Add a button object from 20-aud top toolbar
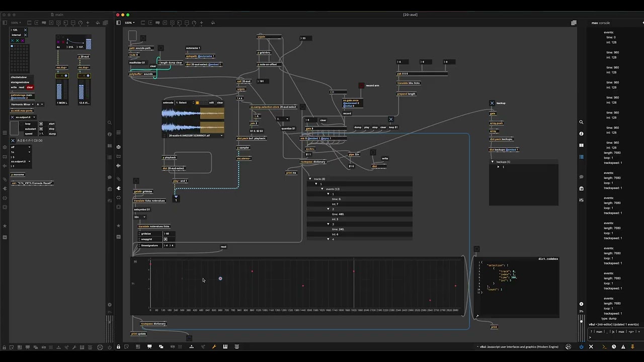This screenshot has height=362, width=644. tap(172, 23)
